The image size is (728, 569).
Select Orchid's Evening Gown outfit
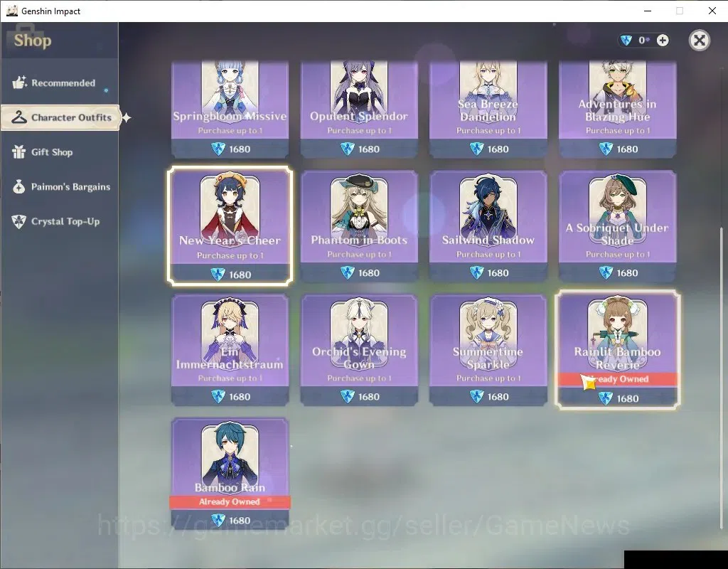coord(359,350)
